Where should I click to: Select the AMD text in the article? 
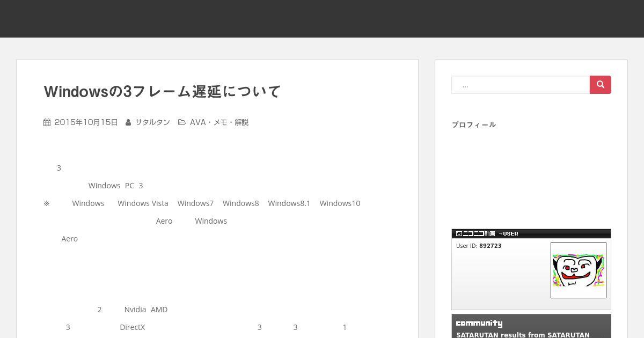(159, 310)
